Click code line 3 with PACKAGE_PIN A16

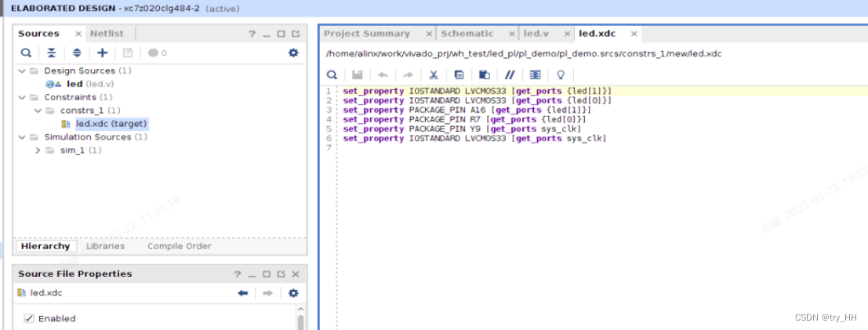tap(467, 110)
